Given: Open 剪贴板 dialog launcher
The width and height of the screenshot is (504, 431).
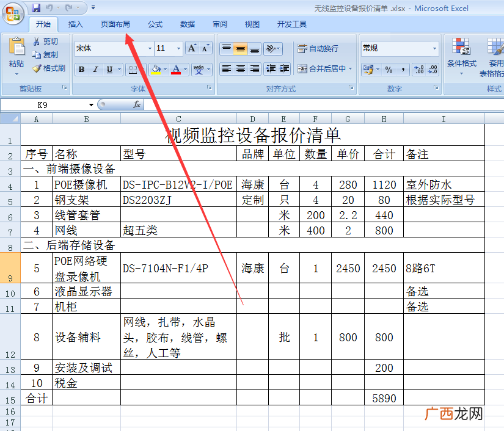Looking at the screenshot, I should click(65, 87).
